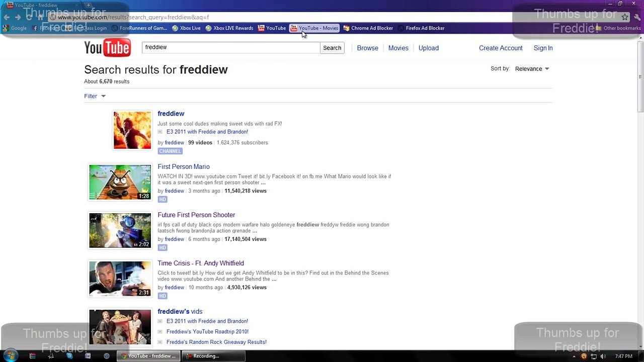Click the CHANNEL badge
The width and height of the screenshot is (644, 362).
(x=170, y=151)
